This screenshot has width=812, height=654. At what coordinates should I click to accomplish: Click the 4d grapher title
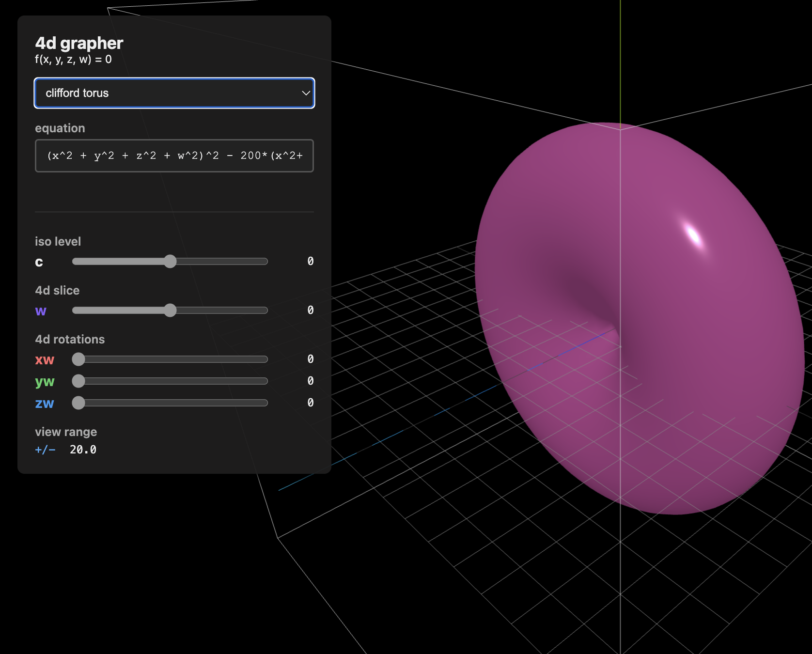79,43
